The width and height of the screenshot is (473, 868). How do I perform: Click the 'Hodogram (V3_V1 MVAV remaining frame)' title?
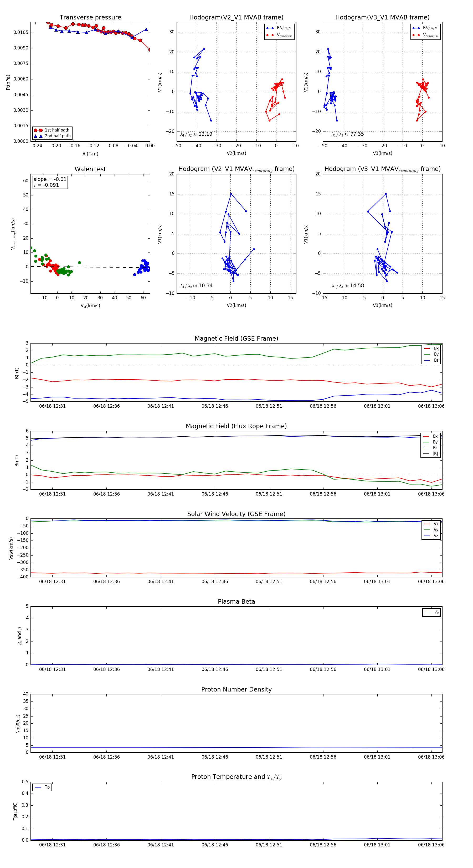click(x=382, y=169)
